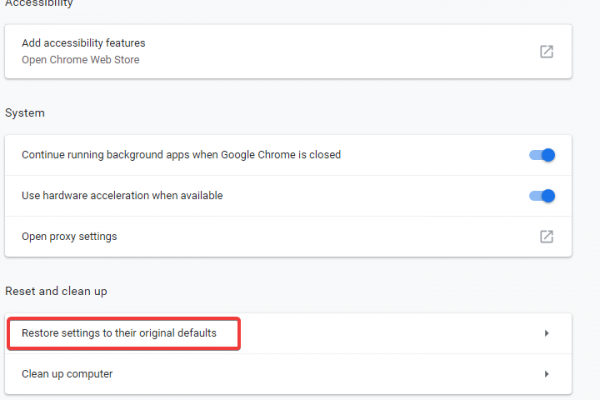This screenshot has width=600, height=400.
Task: Click the external-link icon beside proxy settings
Action: point(546,237)
